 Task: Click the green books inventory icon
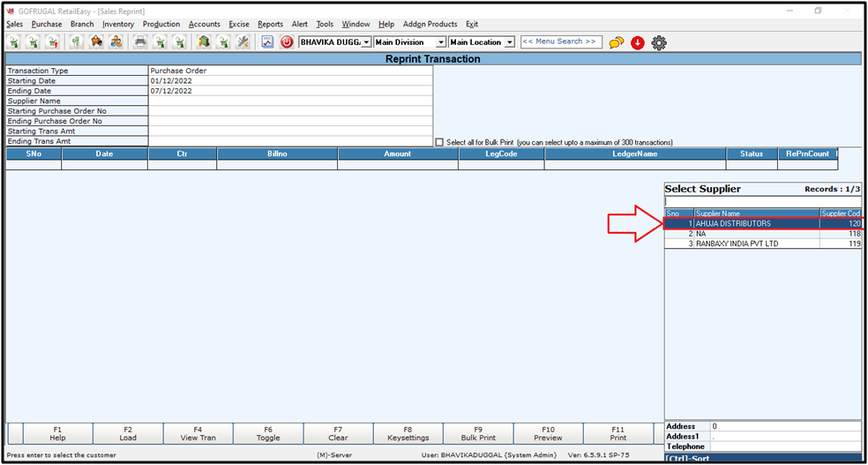(x=204, y=41)
